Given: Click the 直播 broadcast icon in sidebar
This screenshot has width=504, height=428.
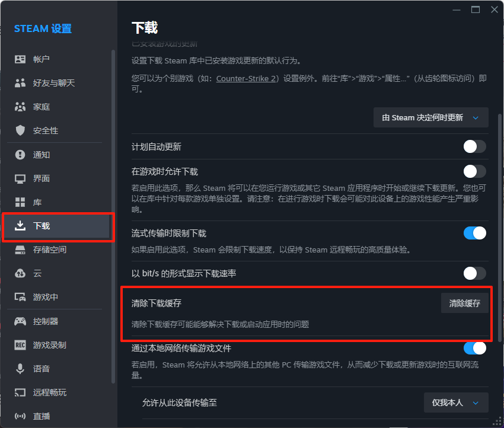Looking at the screenshot, I should [x=21, y=416].
